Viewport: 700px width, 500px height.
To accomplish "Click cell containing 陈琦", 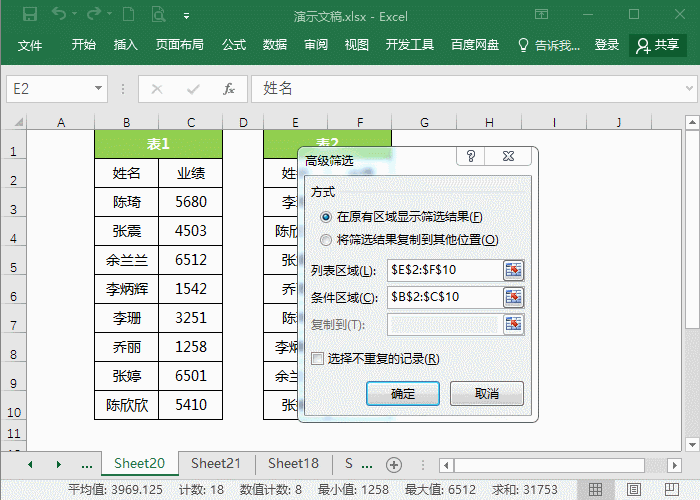I will 126,202.
